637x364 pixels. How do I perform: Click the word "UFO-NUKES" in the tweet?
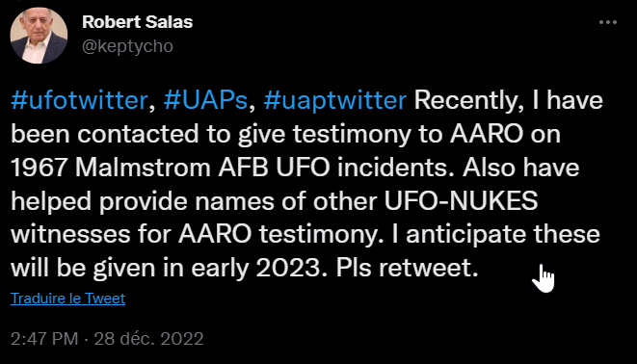tap(461, 201)
